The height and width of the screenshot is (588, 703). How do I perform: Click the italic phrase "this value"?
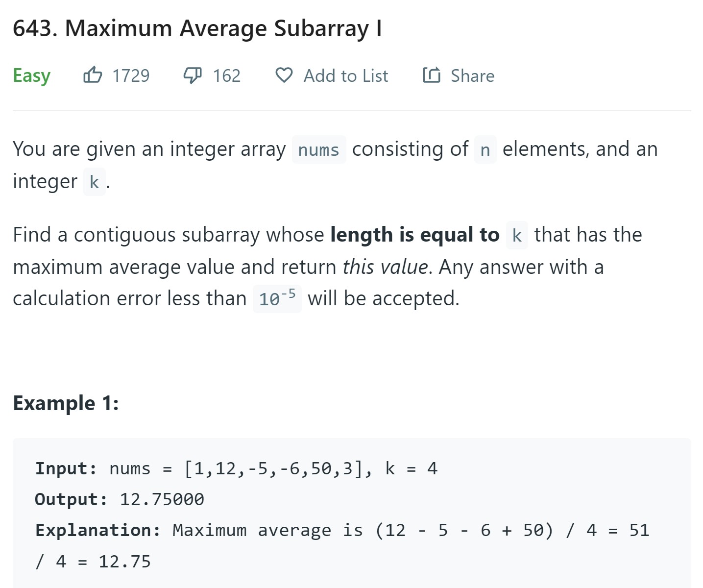(385, 267)
